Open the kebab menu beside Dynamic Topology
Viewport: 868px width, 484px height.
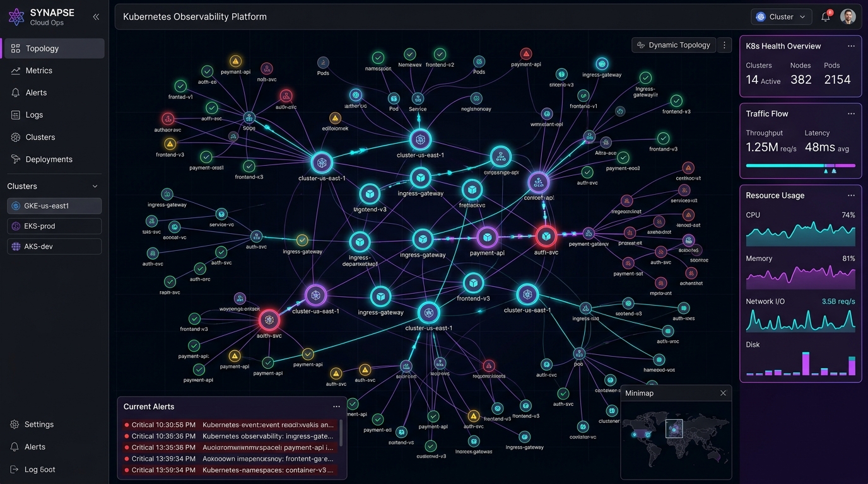[x=724, y=45]
